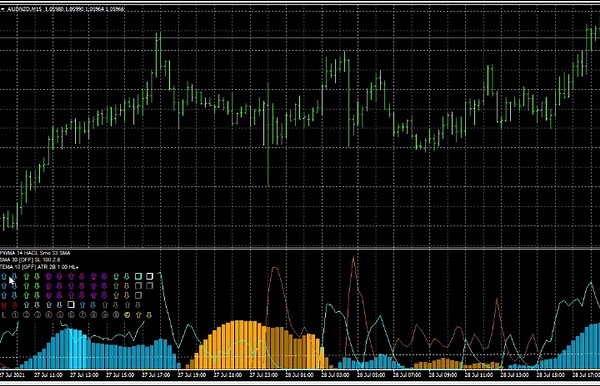600x386 pixels.
Task: Click the AUDNZD,M15 chart title text
Action: [25, 9]
